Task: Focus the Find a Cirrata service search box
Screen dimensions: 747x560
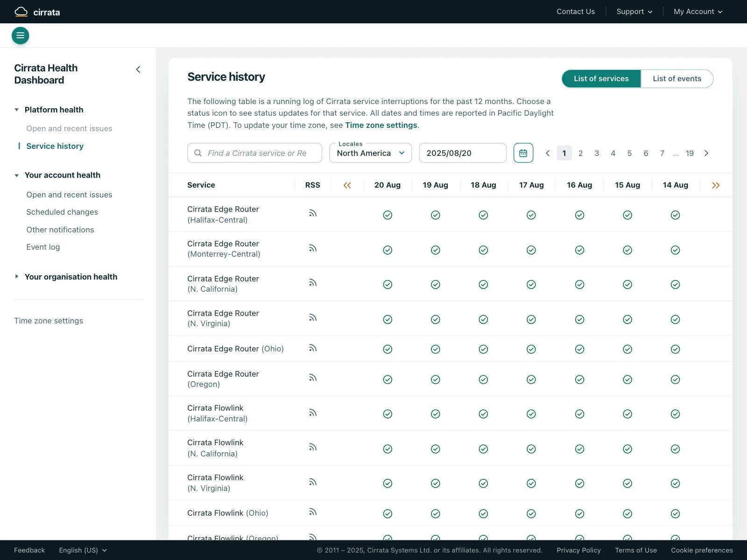Action: click(x=254, y=153)
